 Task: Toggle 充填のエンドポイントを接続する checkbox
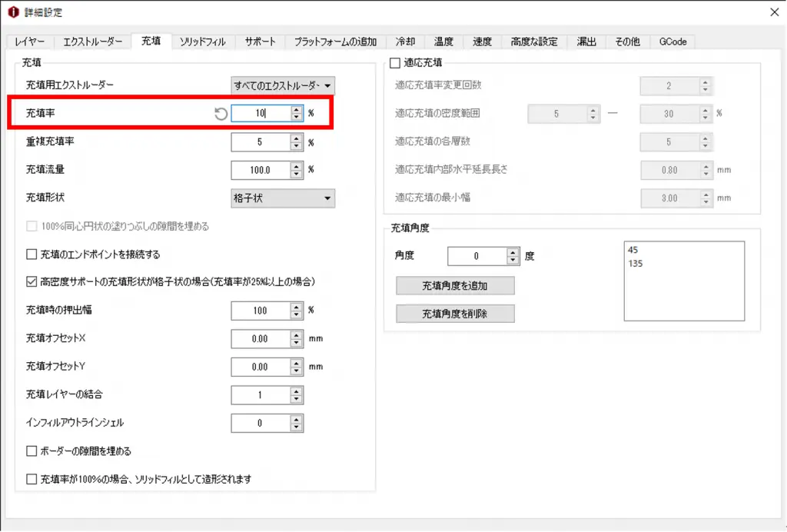point(32,254)
